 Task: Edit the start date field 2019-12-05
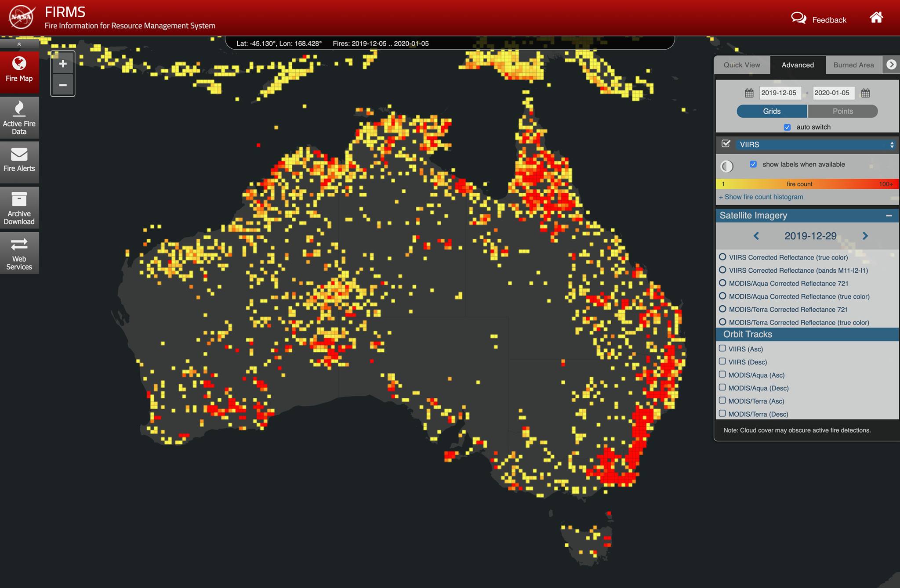[x=780, y=93]
